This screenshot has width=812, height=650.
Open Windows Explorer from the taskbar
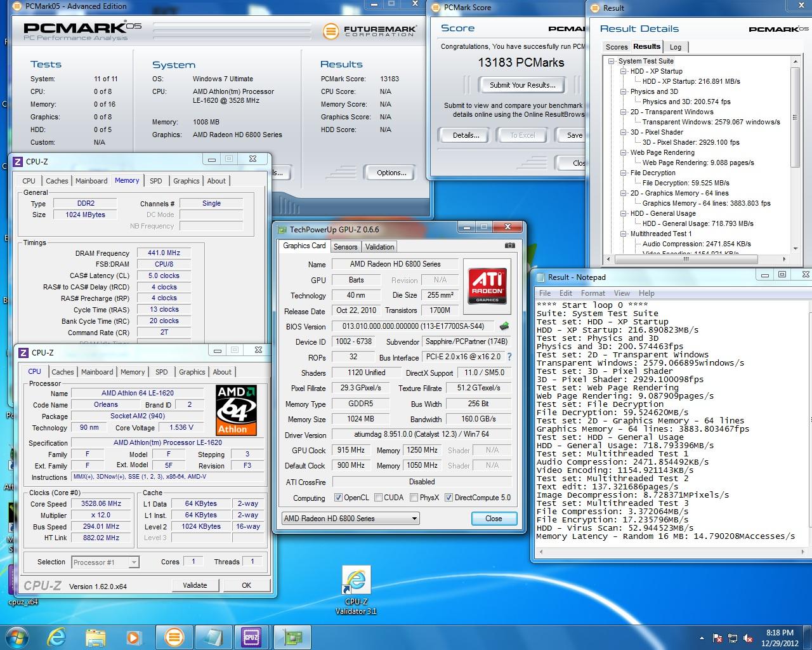[x=96, y=637]
